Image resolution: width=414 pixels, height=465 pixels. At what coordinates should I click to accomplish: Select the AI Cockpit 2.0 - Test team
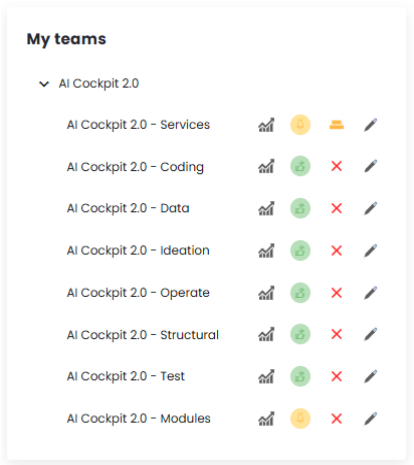coord(125,376)
